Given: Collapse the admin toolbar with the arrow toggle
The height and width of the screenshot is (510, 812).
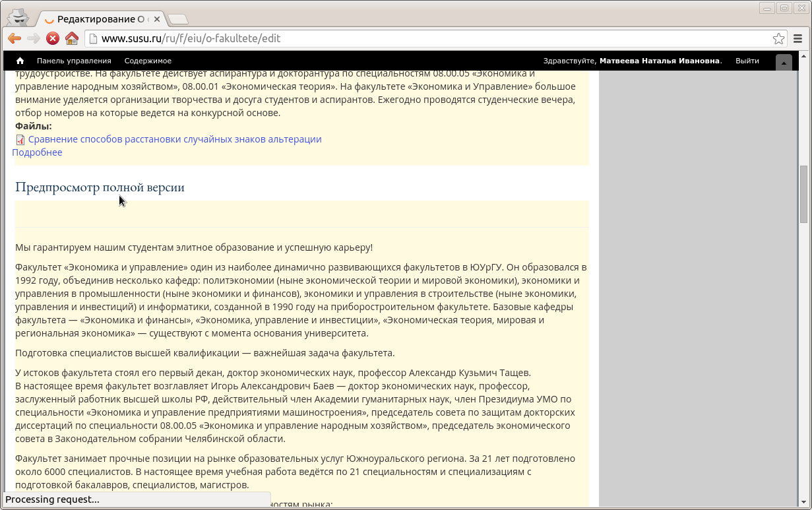Looking at the screenshot, I should tap(784, 63).
